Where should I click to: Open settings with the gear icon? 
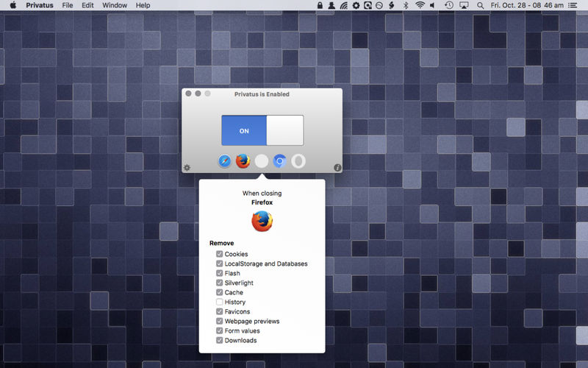coord(187,168)
